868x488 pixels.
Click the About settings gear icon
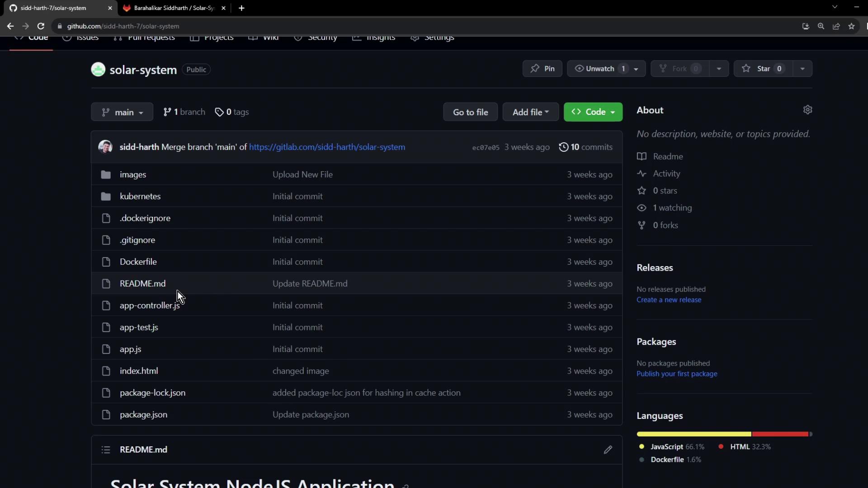coord(807,110)
